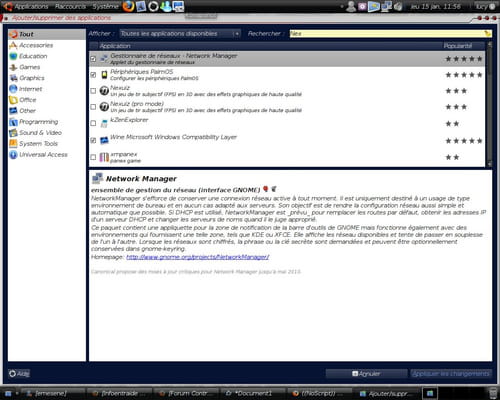
Task: Launch Firefox from the top panel
Action: [x=128, y=6]
